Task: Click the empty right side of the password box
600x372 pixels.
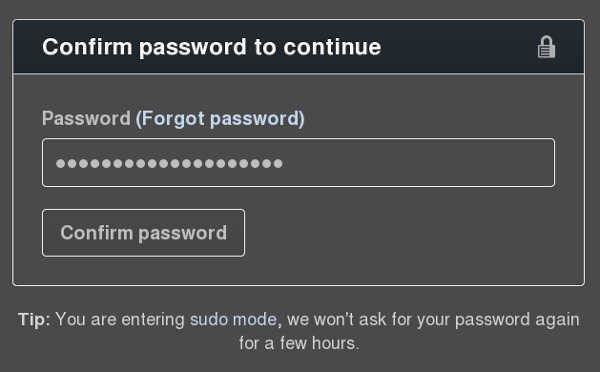Action: (x=419, y=163)
